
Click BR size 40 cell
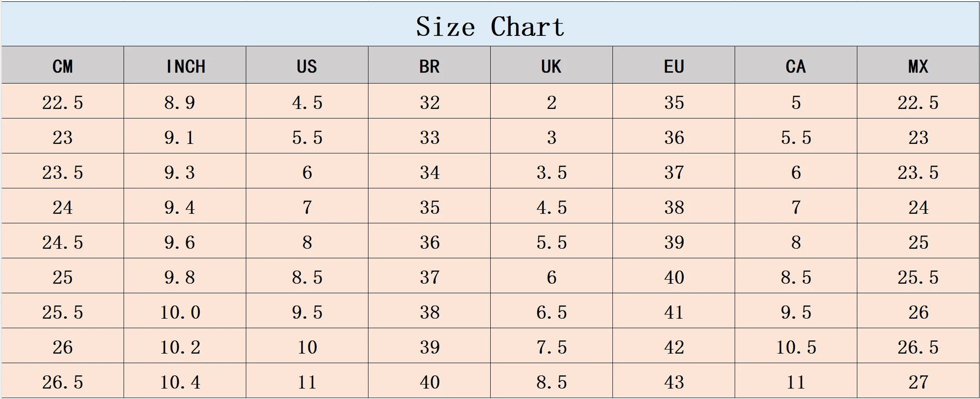[429, 382]
